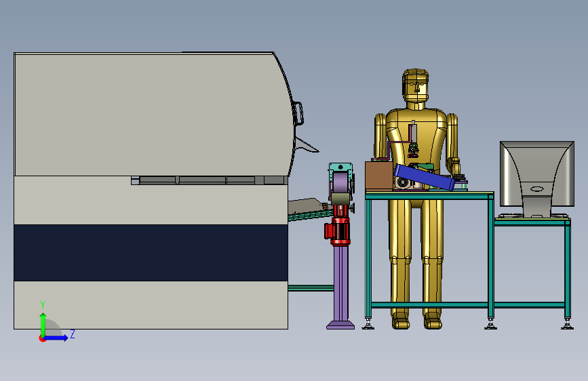Select the computer monitor on the side table
The image size is (588, 381).
click(537, 174)
